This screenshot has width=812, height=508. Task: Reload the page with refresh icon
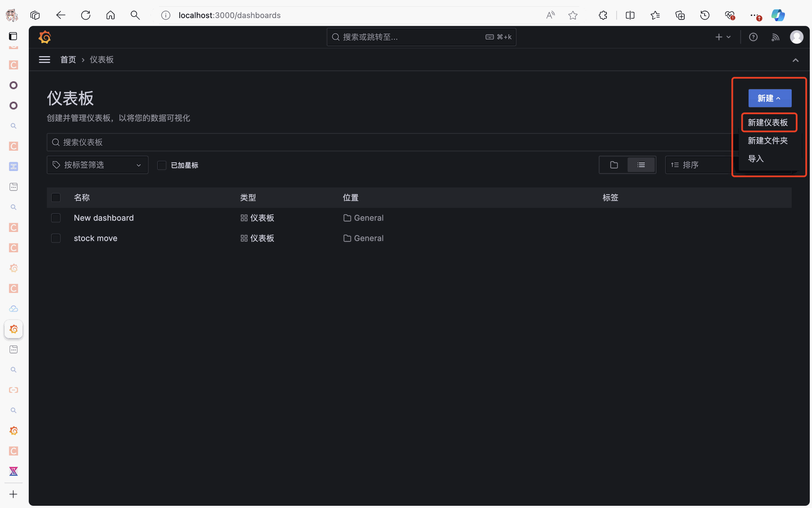coord(85,15)
